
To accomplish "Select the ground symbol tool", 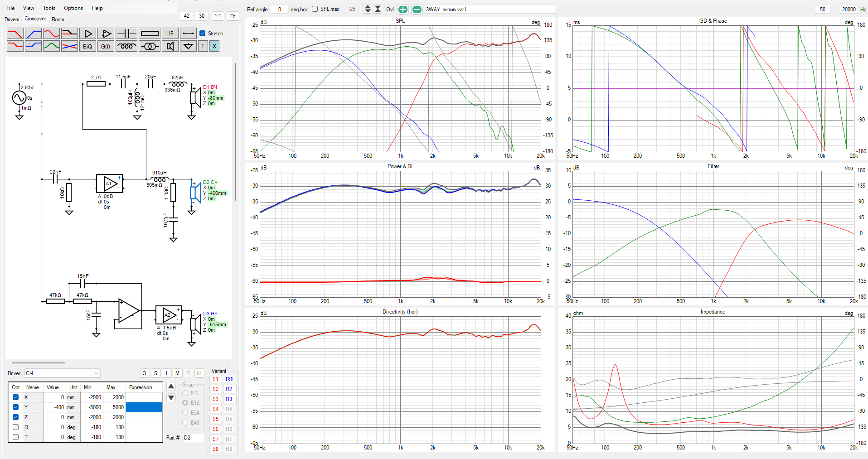I will (x=188, y=46).
